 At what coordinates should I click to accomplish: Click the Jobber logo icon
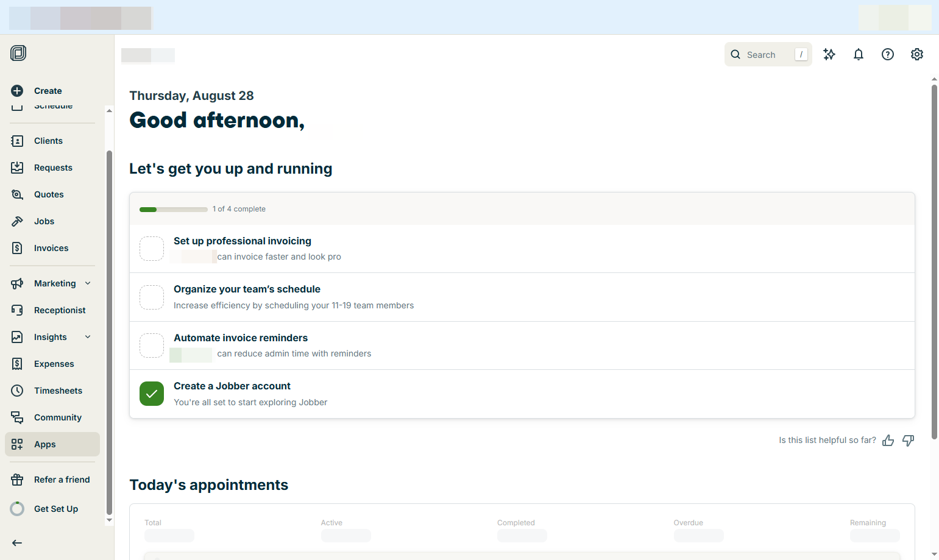tap(18, 53)
